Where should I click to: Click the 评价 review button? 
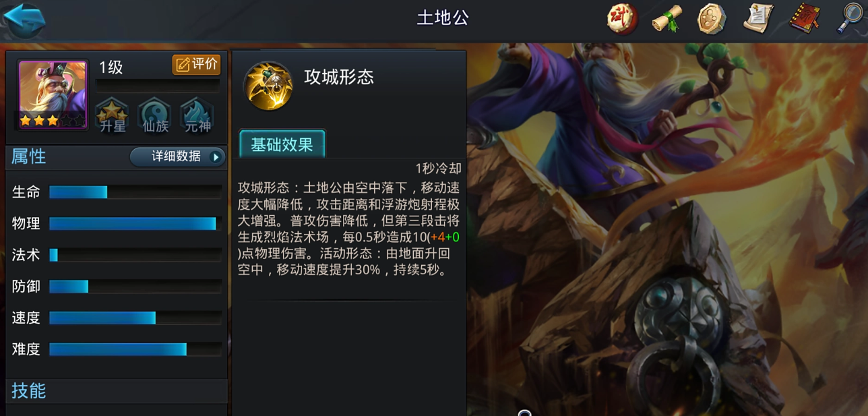[x=197, y=64]
